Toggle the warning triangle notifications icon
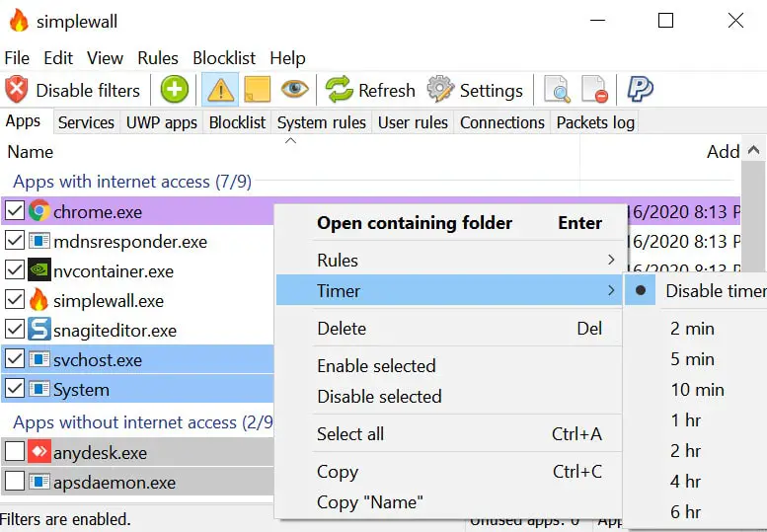The width and height of the screenshot is (767, 532). 220,90
